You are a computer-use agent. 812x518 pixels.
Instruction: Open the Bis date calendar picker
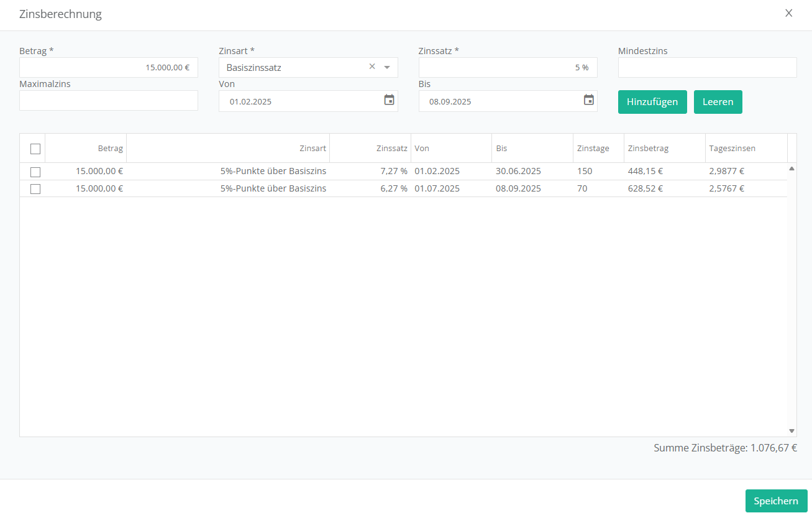pyautogui.click(x=589, y=100)
